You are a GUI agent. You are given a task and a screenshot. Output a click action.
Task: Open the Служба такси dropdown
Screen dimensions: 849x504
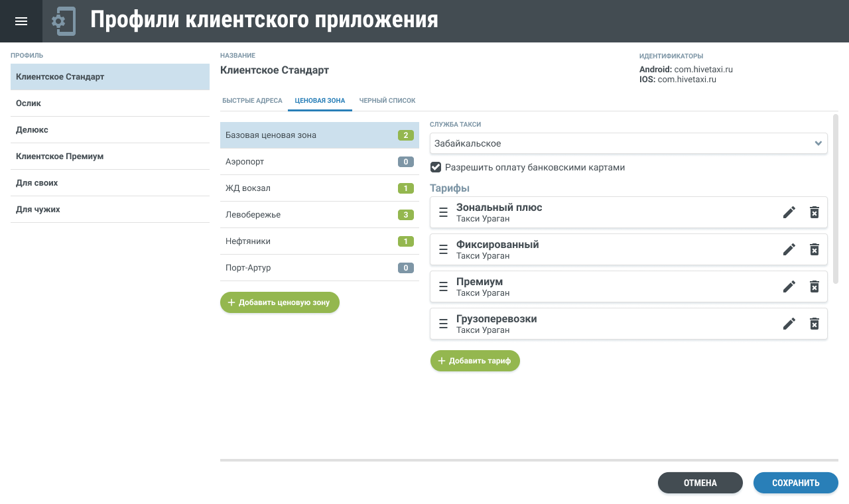coord(628,143)
